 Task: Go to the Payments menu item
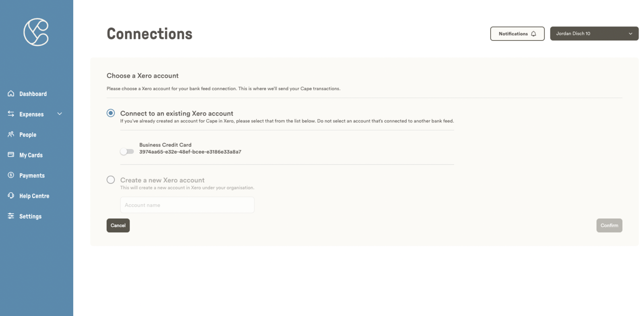coord(32,176)
